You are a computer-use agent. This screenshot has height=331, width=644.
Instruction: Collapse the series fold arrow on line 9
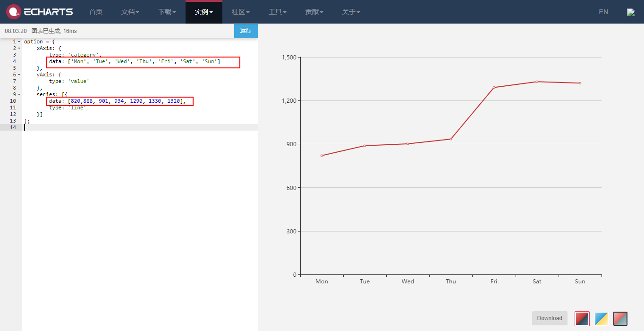tap(19, 94)
